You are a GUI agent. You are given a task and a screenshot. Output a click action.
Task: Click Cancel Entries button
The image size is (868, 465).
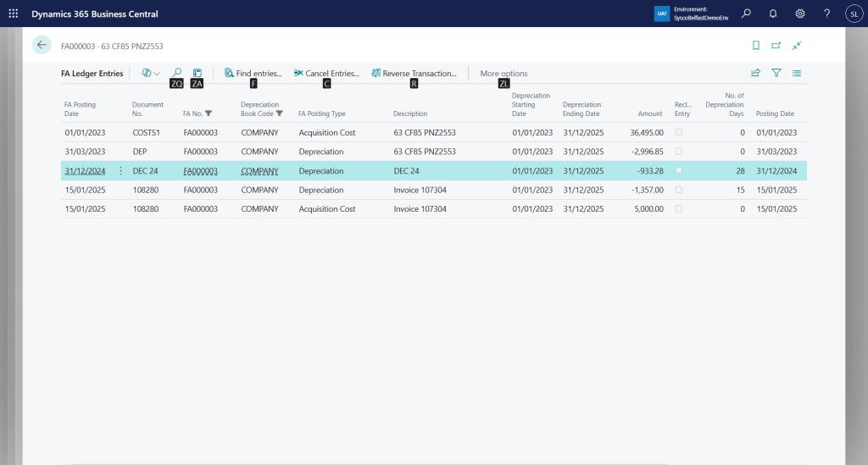[326, 74]
